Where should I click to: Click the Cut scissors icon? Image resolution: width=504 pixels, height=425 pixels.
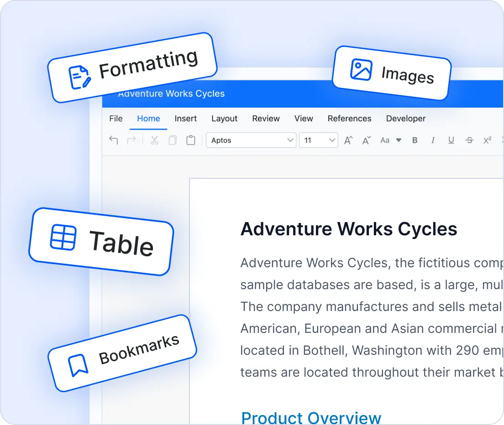coord(154,140)
